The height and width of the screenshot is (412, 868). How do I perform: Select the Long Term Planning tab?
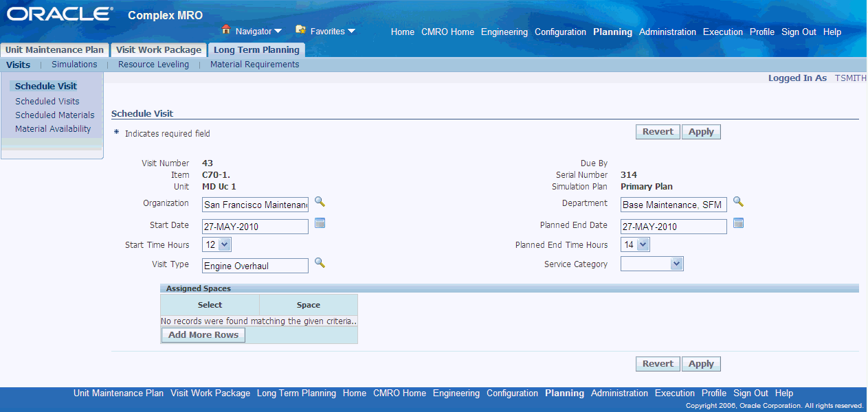click(256, 50)
